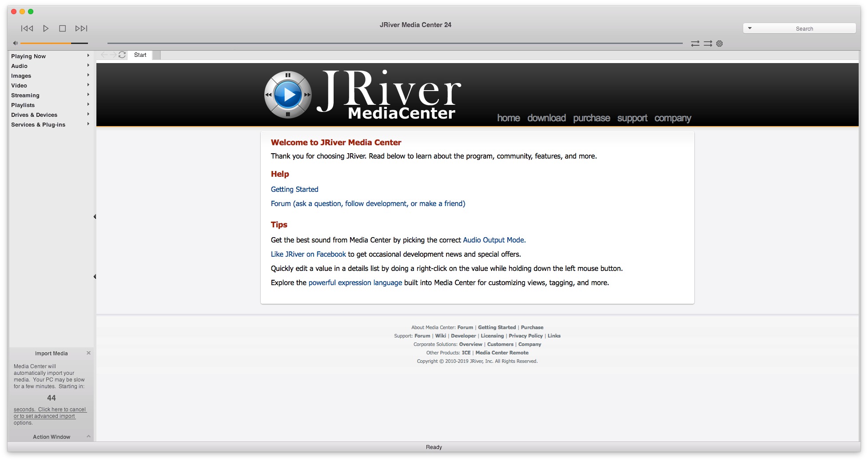Stop playback with the square Stop icon

point(63,28)
